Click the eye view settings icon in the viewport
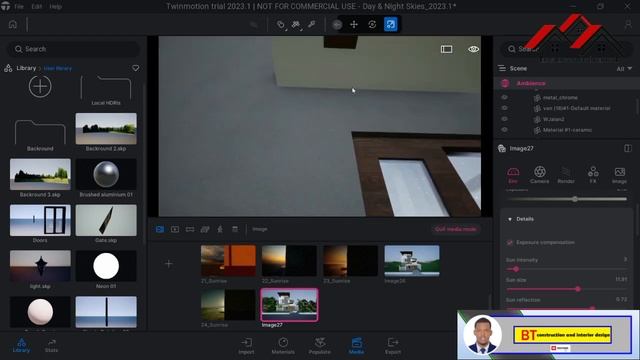The width and height of the screenshot is (640, 360). [473, 49]
